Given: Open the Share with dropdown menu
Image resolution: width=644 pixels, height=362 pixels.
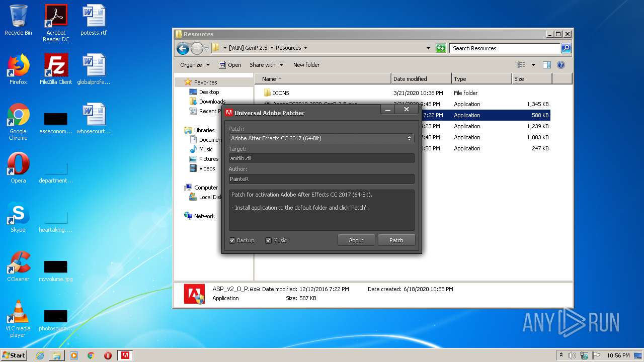Looking at the screenshot, I should click(266, 65).
